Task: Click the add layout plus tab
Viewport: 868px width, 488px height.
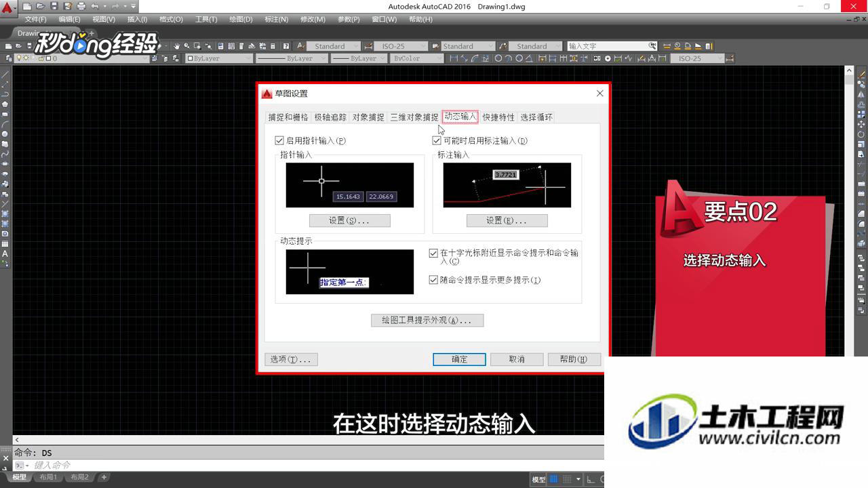Action: 104,477
